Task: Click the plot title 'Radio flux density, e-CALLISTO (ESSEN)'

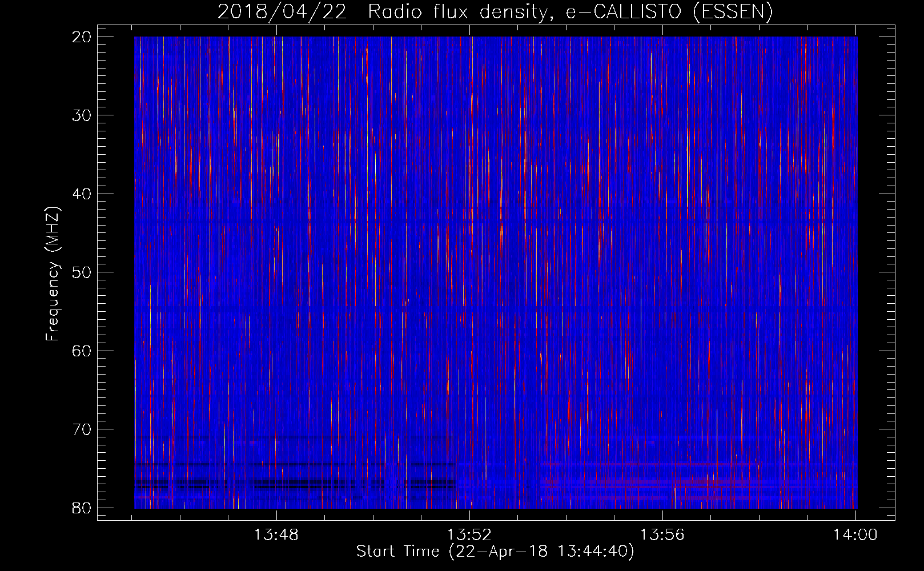Action: click(570, 12)
